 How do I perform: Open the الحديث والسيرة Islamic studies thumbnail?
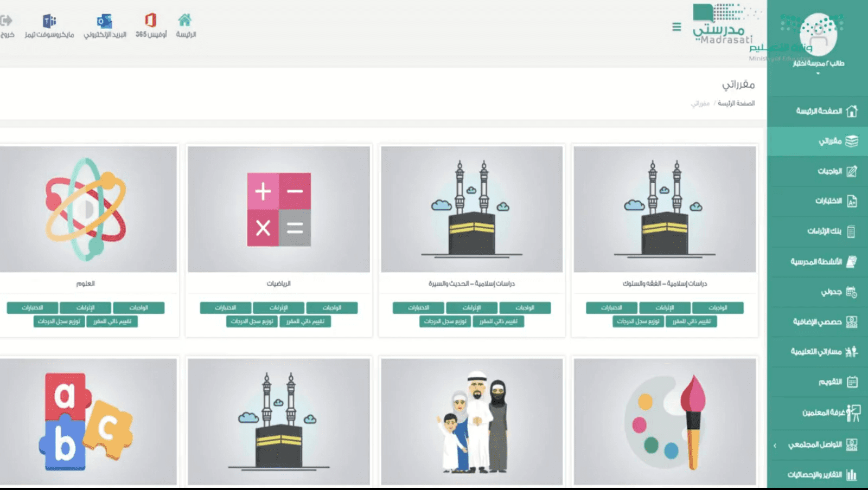point(471,209)
